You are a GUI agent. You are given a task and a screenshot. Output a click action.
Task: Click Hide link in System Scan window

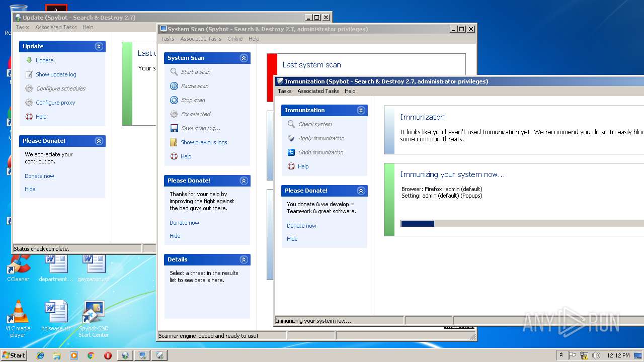(x=175, y=236)
